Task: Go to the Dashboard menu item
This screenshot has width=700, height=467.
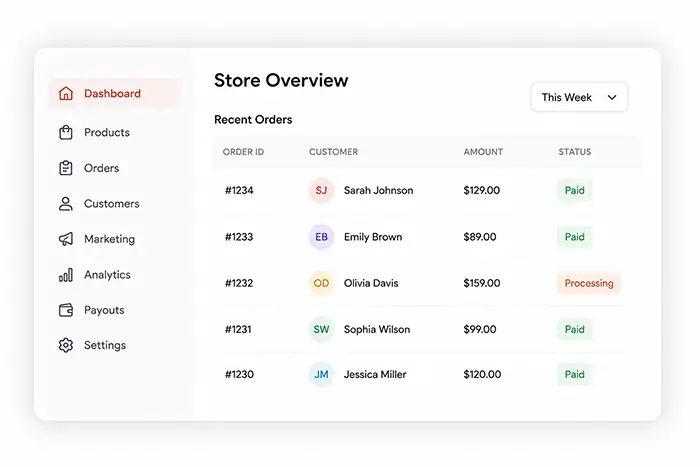Action: (114, 93)
